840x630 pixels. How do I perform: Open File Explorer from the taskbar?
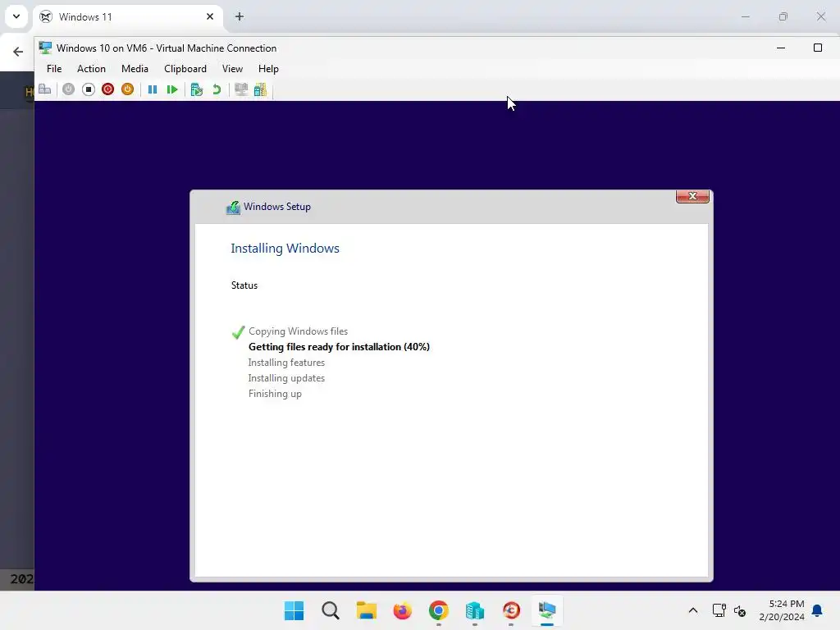tap(367, 610)
